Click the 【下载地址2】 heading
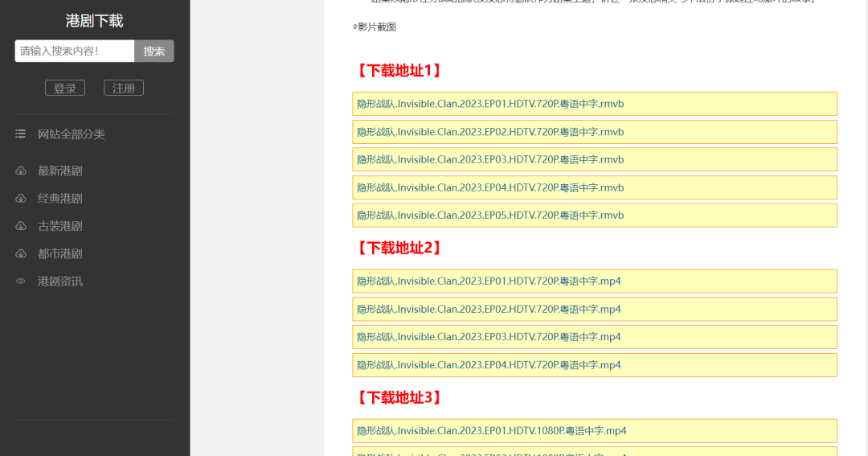The height and width of the screenshot is (456, 868). click(399, 248)
